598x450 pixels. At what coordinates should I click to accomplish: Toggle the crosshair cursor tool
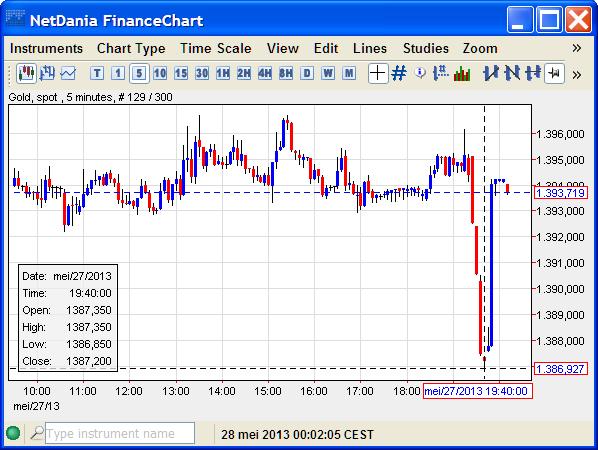point(378,73)
